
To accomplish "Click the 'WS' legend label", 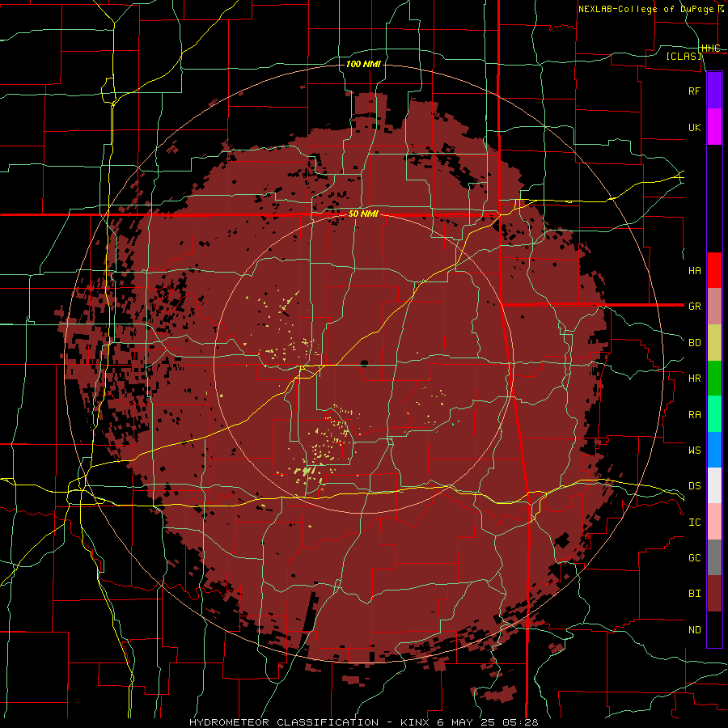I will click(695, 451).
